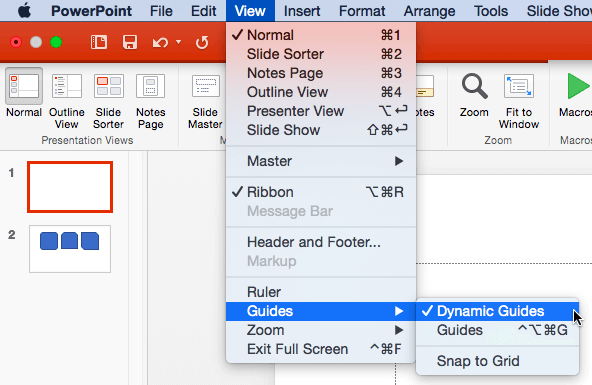
Task: Click the Zoom magnifier ribbon button
Action: tap(474, 95)
